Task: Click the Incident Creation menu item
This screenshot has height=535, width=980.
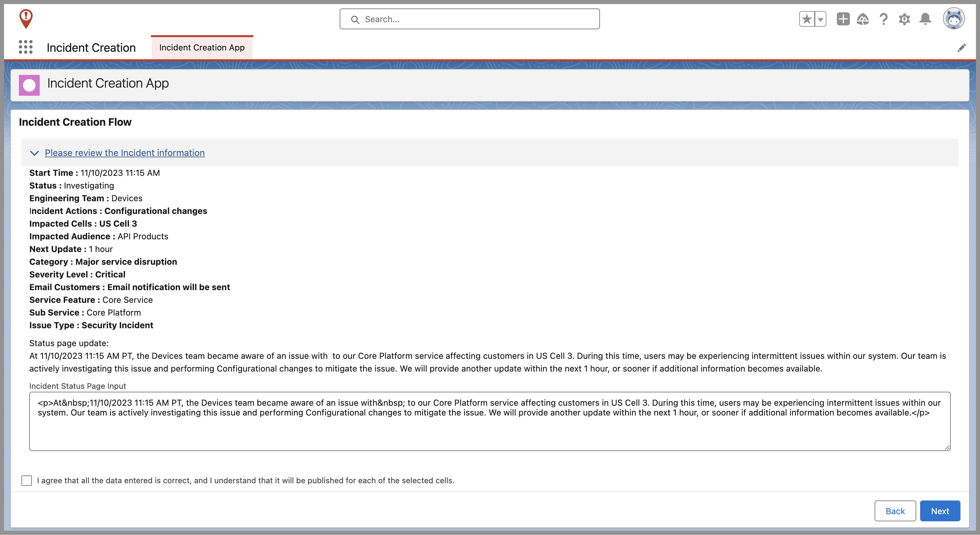Action: click(91, 47)
